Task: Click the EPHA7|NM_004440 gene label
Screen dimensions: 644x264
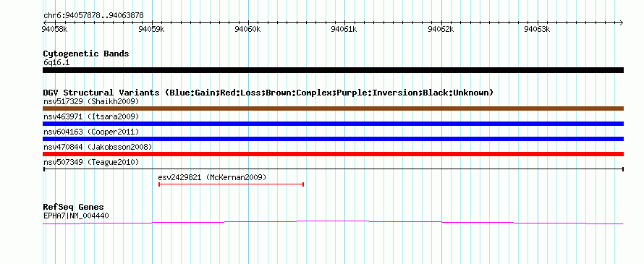Action: click(76, 216)
